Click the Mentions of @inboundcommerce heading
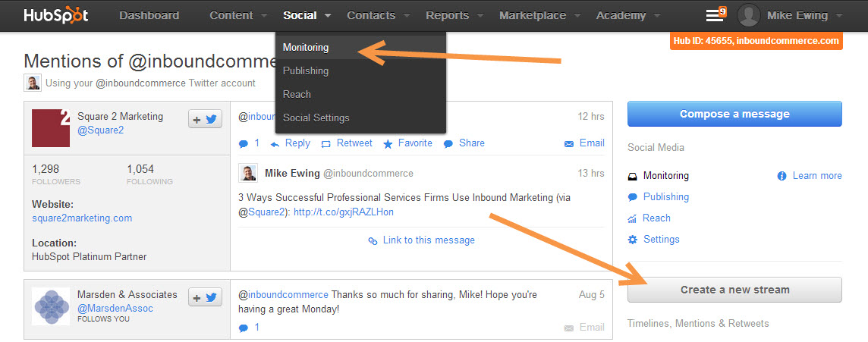The image size is (868, 342). [149, 61]
